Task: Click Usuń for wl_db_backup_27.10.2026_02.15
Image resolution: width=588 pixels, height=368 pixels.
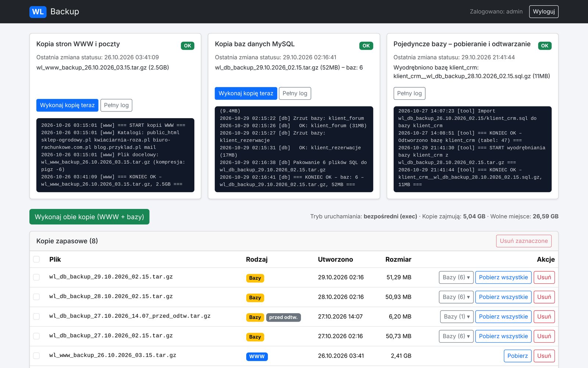Action: [x=544, y=336]
